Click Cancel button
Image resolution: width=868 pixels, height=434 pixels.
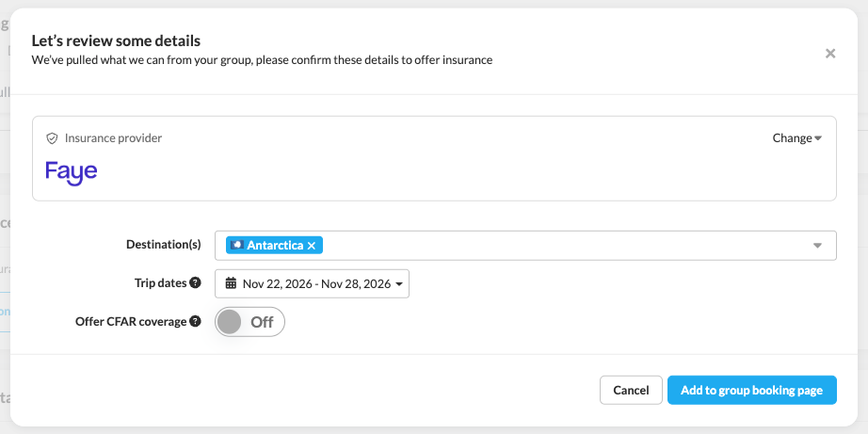point(631,391)
